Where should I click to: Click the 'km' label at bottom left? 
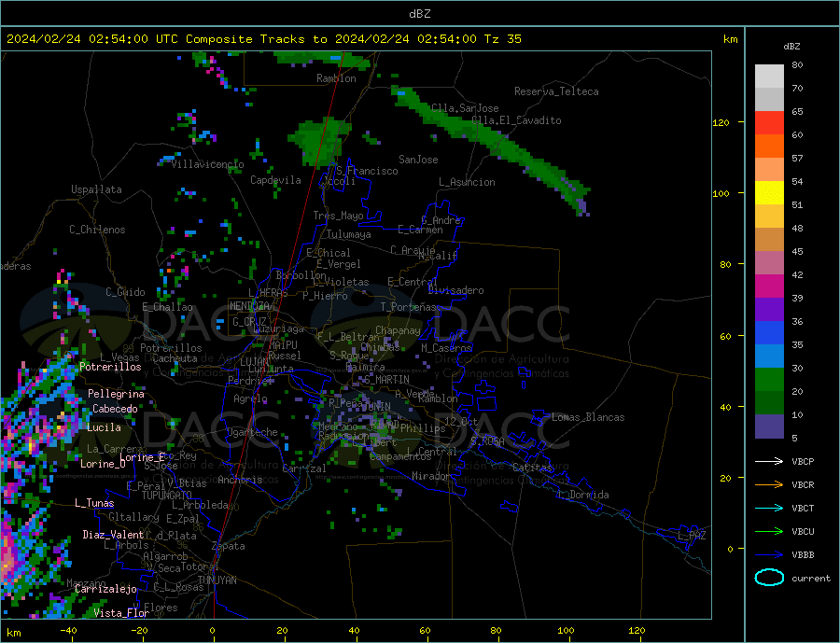point(14,633)
